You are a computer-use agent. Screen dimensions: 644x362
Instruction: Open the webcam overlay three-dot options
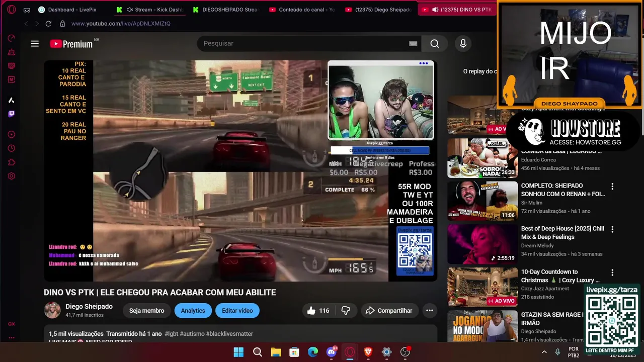point(424,63)
